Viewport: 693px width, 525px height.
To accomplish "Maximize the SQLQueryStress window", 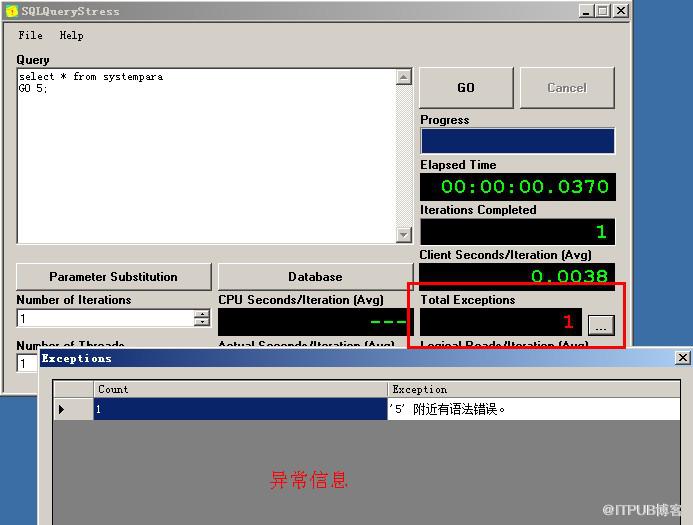I will click(x=603, y=11).
